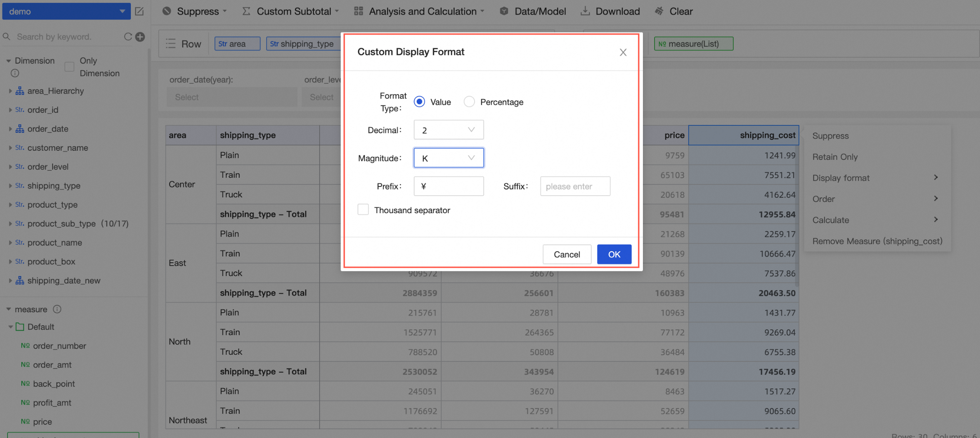This screenshot has height=438, width=980.
Task: Open the Calculate submenu
Action: coord(877,220)
